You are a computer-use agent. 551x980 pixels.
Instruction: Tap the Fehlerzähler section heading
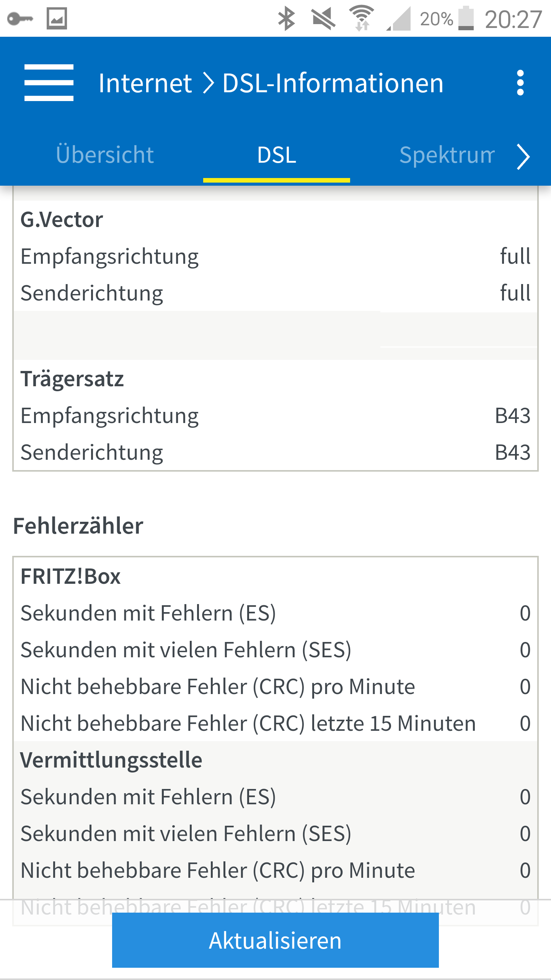click(78, 526)
